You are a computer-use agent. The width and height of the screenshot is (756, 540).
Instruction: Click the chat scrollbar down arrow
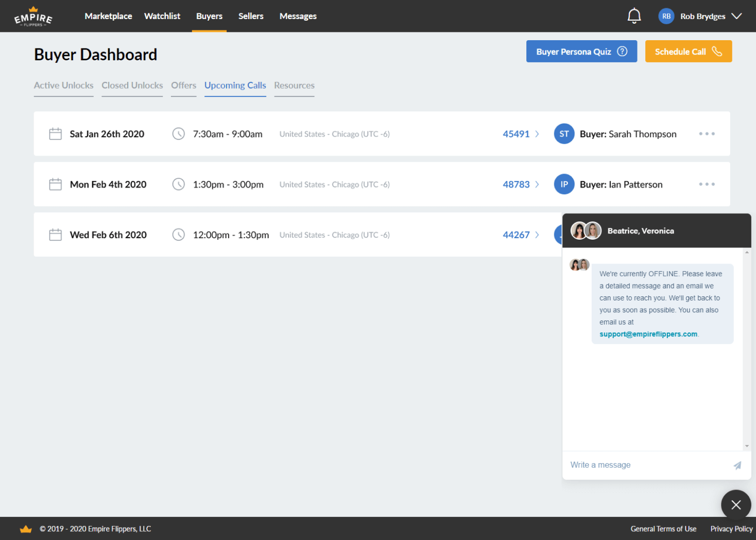point(747,446)
